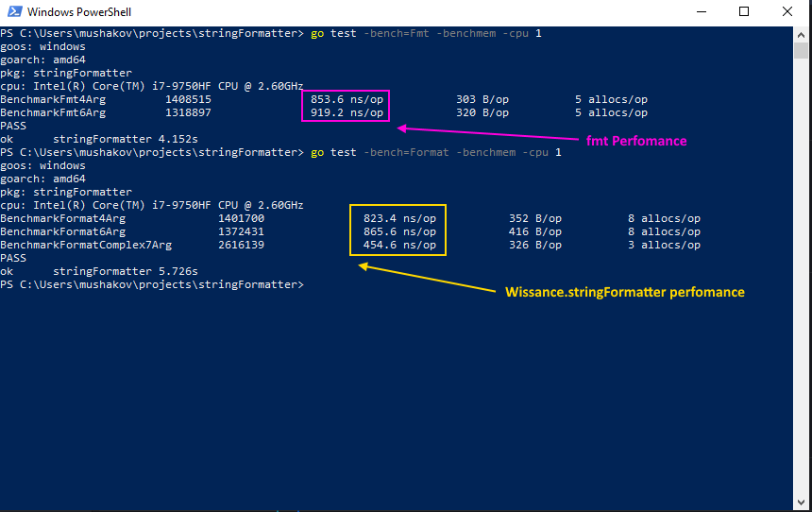Image resolution: width=812 pixels, height=512 pixels.
Task: Click the "go test -bench=Format" command line
Action: (x=434, y=152)
